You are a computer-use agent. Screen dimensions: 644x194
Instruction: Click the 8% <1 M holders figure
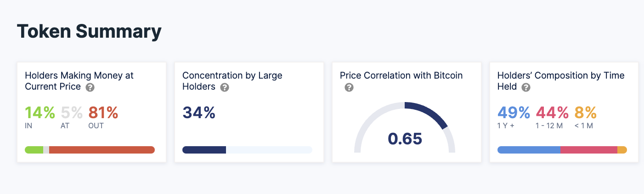coord(585,113)
